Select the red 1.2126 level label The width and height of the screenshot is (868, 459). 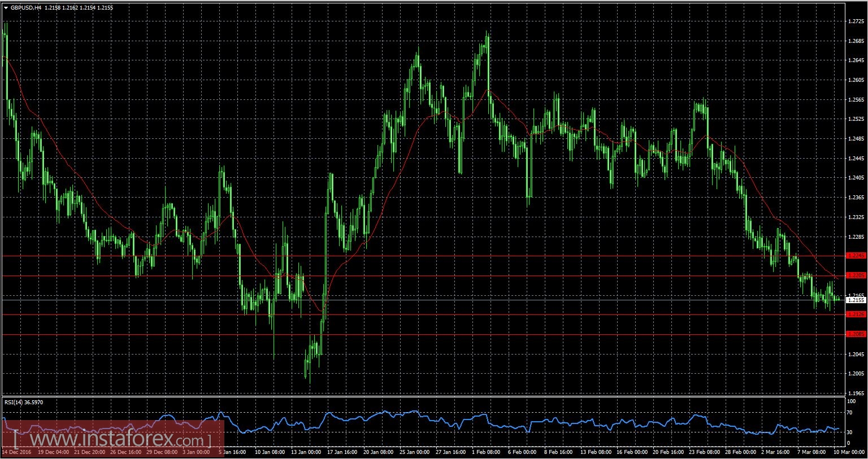[856, 314]
